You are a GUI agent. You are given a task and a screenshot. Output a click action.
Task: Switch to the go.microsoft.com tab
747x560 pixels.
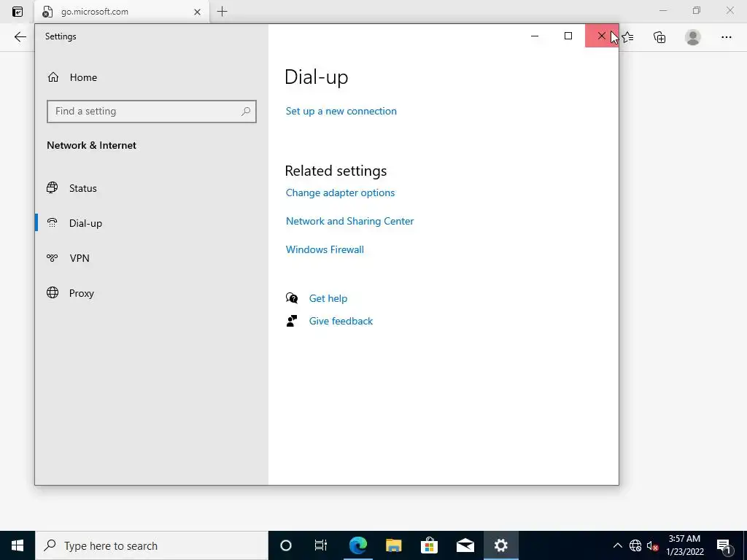122,12
